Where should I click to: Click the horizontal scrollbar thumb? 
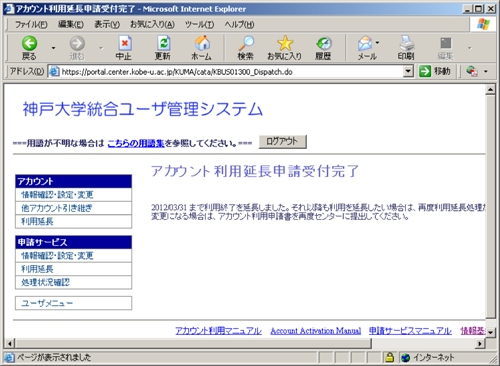[x=193, y=343]
